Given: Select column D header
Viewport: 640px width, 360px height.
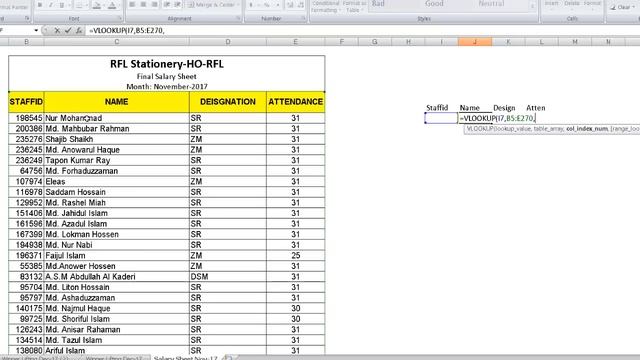Looking at the screenshot, I should coord(228,42).
